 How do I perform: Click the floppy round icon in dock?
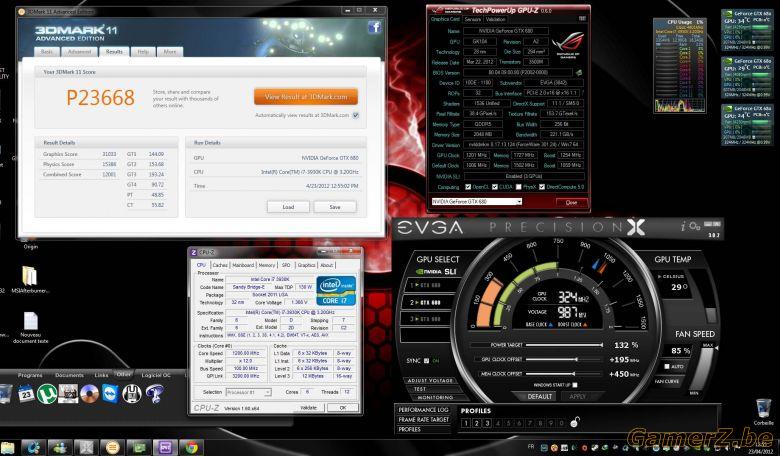tap(132, 394)
